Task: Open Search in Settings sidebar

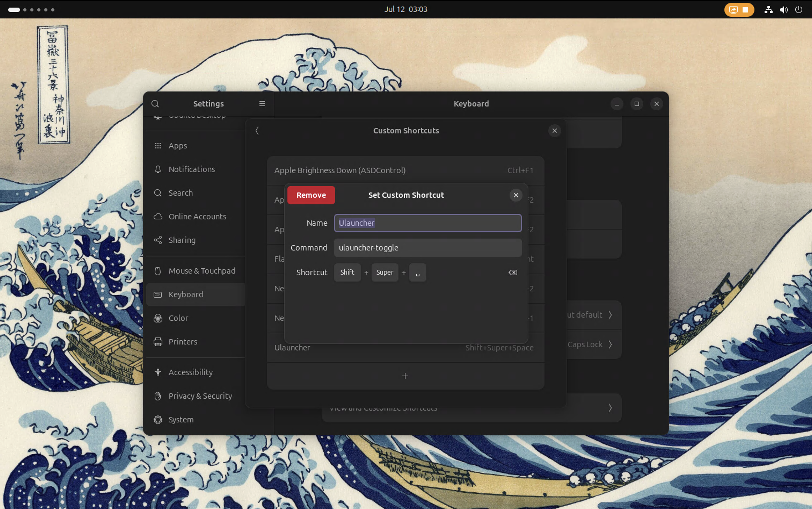Action: [x=196, y=193]
